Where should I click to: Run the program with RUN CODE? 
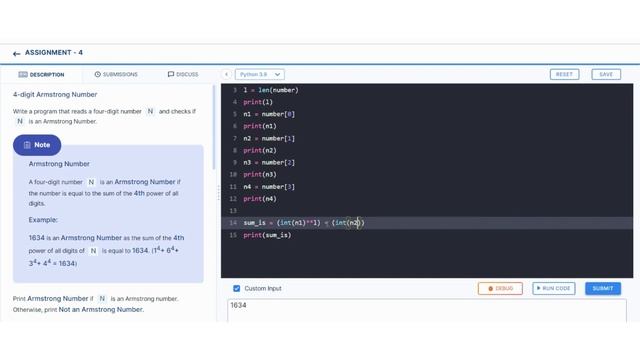click(553, 288)
